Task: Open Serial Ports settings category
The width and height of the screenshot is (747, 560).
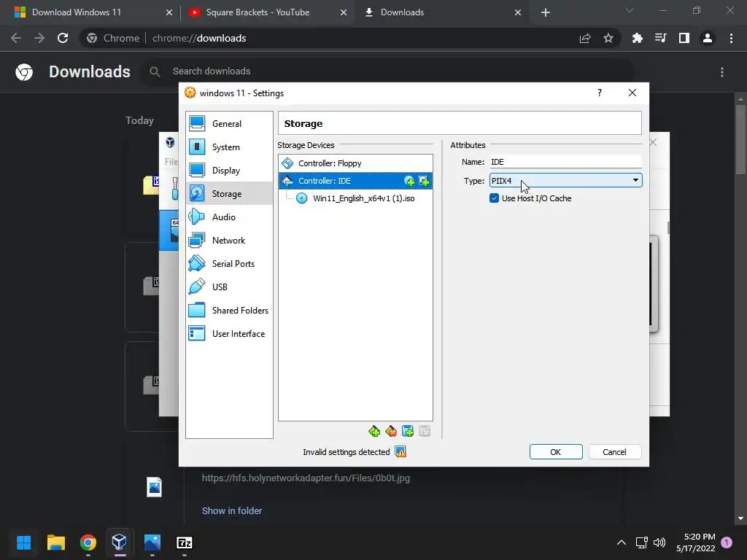Action: tap(228, 264)
